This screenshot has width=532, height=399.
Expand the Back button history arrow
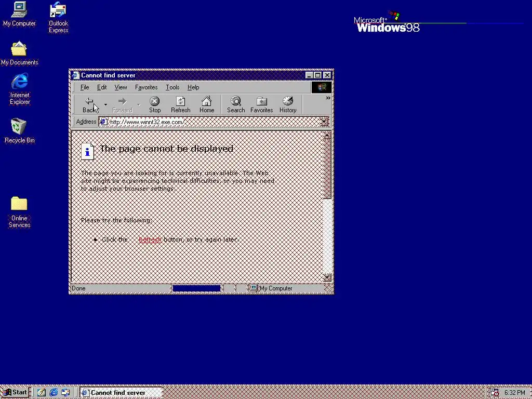pos(105,105)
